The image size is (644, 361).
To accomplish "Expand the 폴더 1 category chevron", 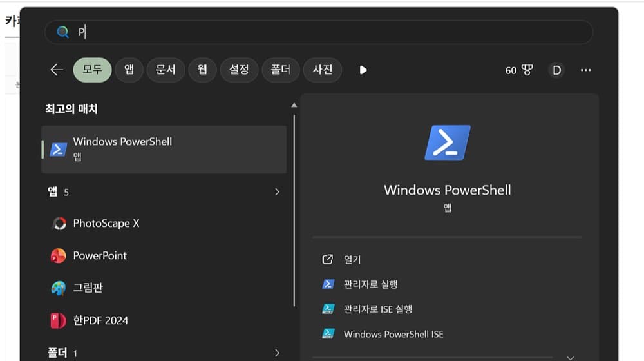I will tap(277, 353).
